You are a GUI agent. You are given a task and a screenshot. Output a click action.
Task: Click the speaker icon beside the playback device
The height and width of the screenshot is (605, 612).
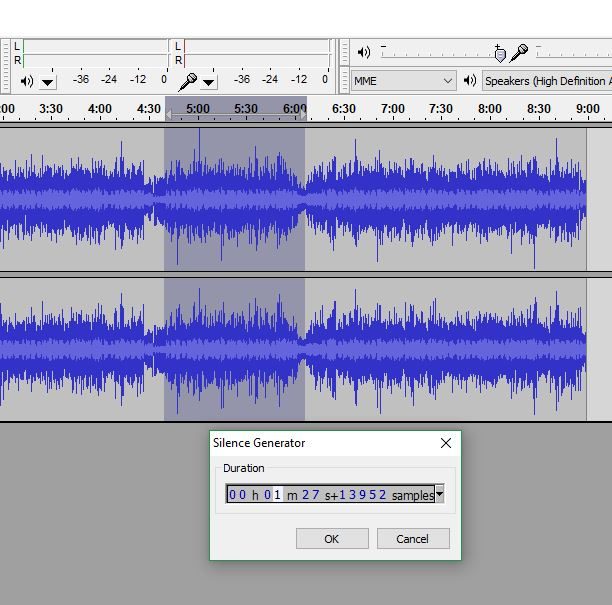click(x=469, y=81)
